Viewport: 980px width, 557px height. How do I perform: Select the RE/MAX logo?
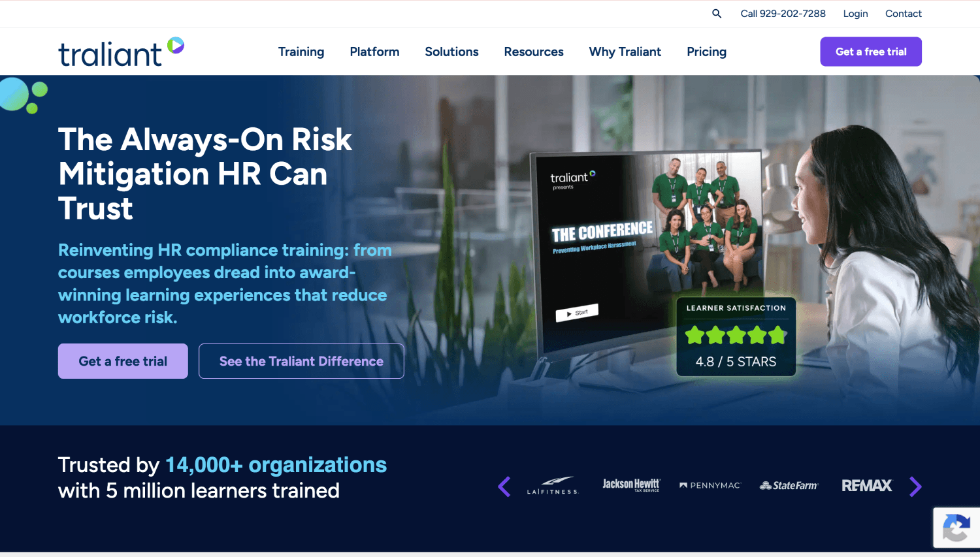867,485
